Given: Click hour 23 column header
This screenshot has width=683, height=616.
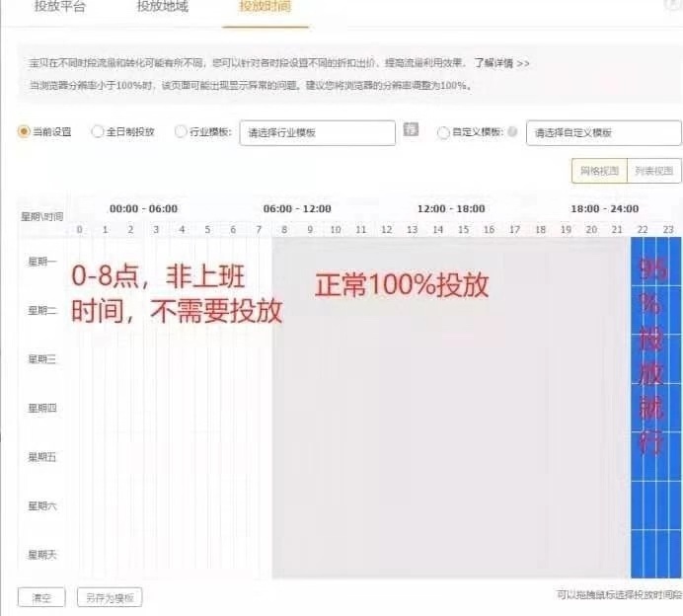Looking at the screenshot, I should pos(668,229).
